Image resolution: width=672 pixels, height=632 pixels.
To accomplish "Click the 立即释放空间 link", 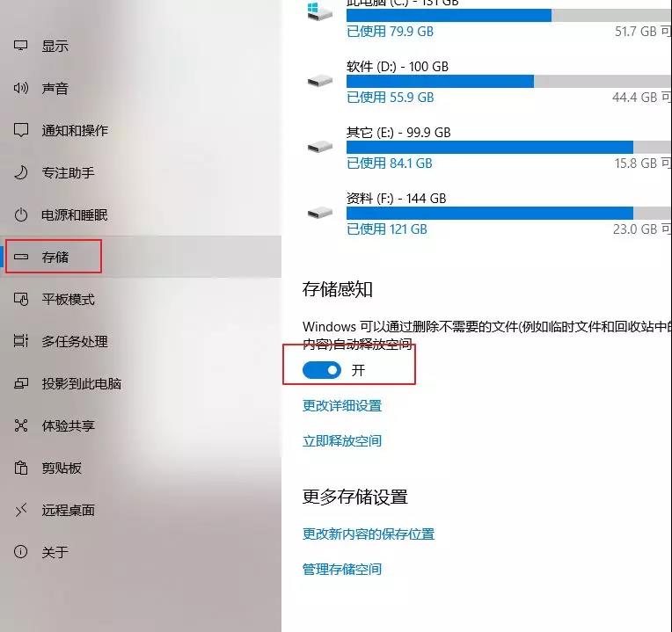I will point(342,440).
